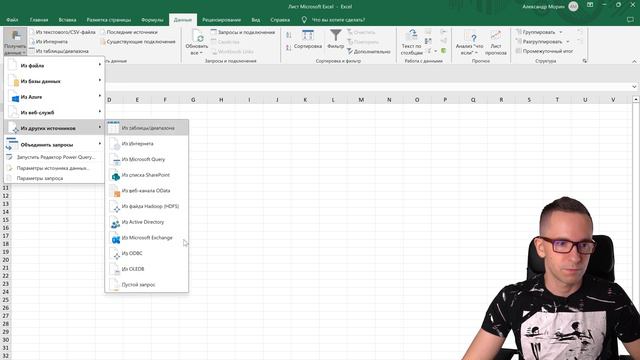The width and height of the screenshot is (640, 360).
Task: Sort descending with Z-A icon
Action: coord(289,48)
